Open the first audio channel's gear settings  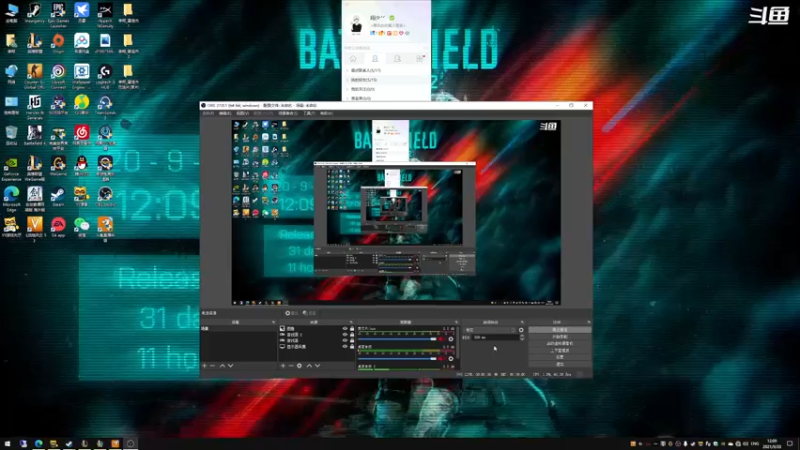[x=451, y=339]
